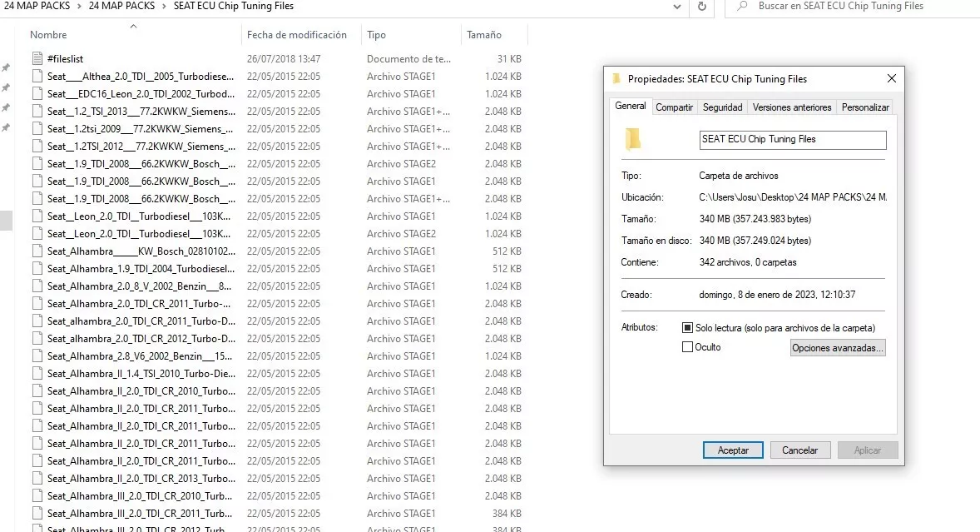Sort by Fecha de modificación column header
This screenshot has height=532, width=980.
pyautogui.click(x=297, y=35)
